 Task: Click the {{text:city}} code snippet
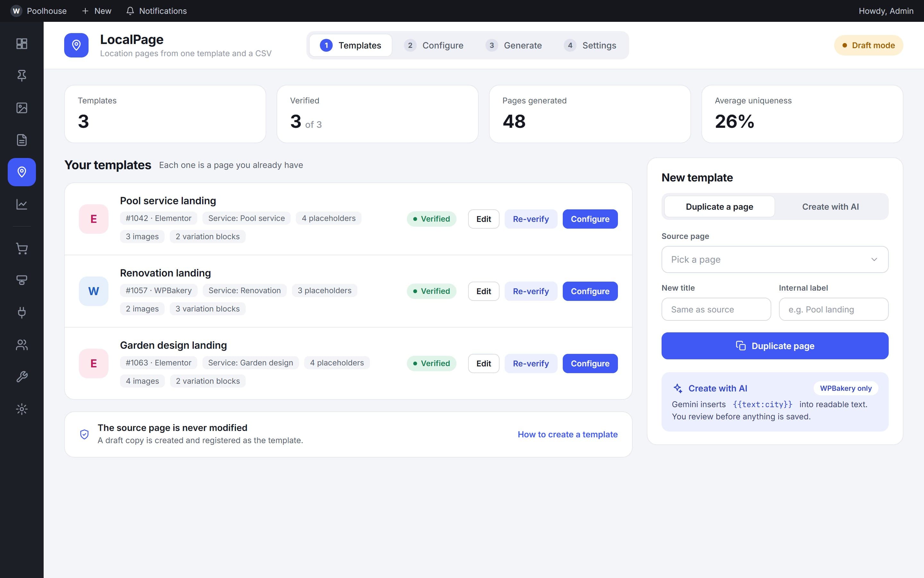click(763, 405)
